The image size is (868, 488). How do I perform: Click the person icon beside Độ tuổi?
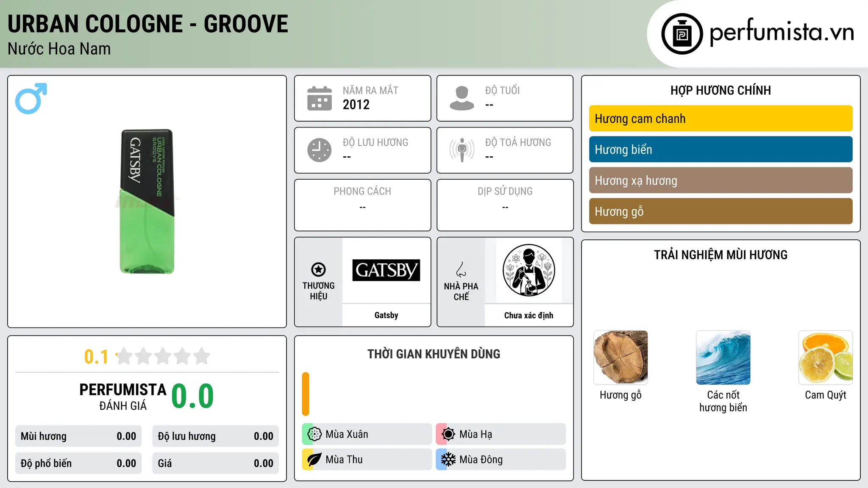click(x=462, y=98)
